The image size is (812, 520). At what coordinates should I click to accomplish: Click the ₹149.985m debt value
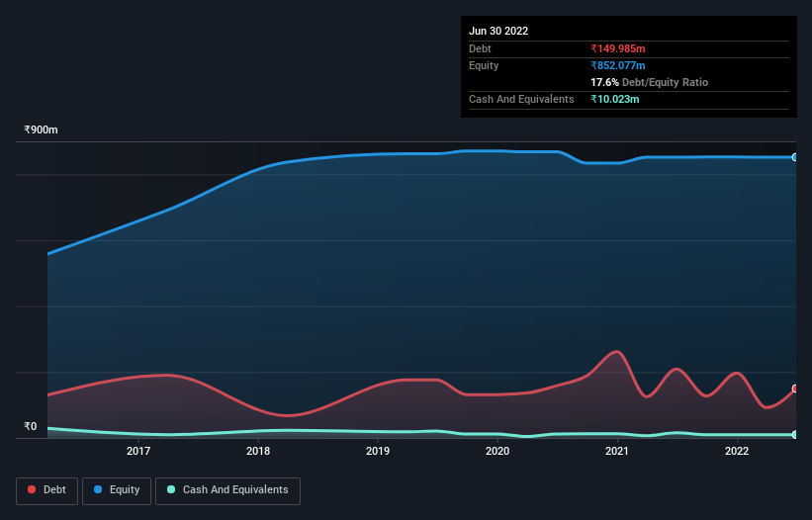[618, 48]
